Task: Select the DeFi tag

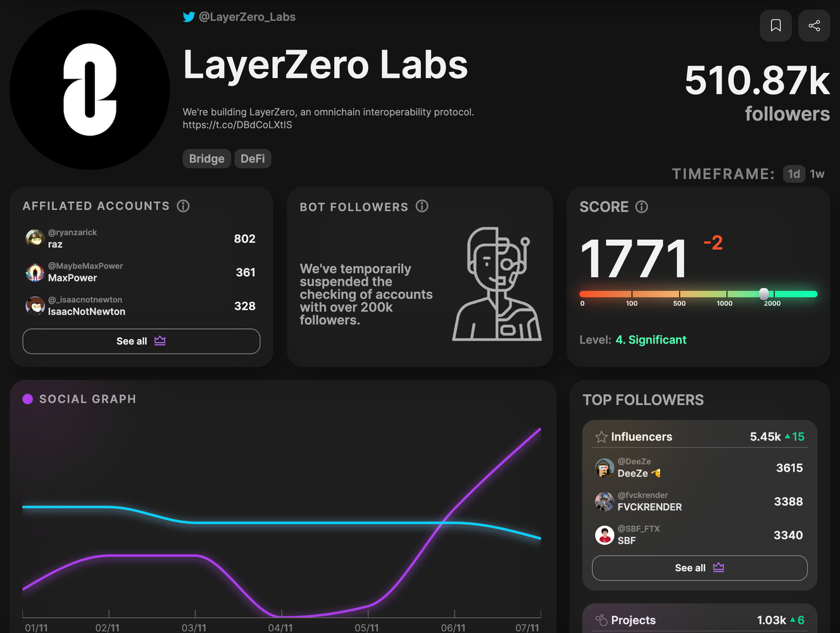Action: click(253, 158)
